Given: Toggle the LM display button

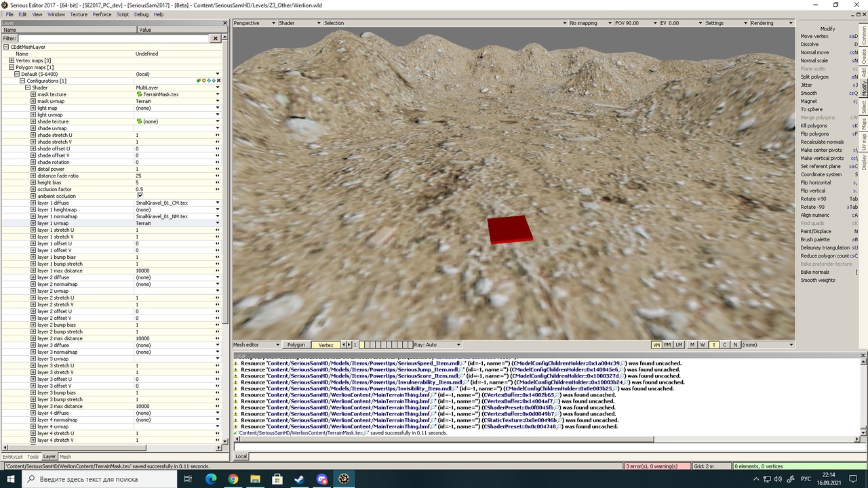Looking at the screenshot, I should pyautogui.click(x=679, y=345).
